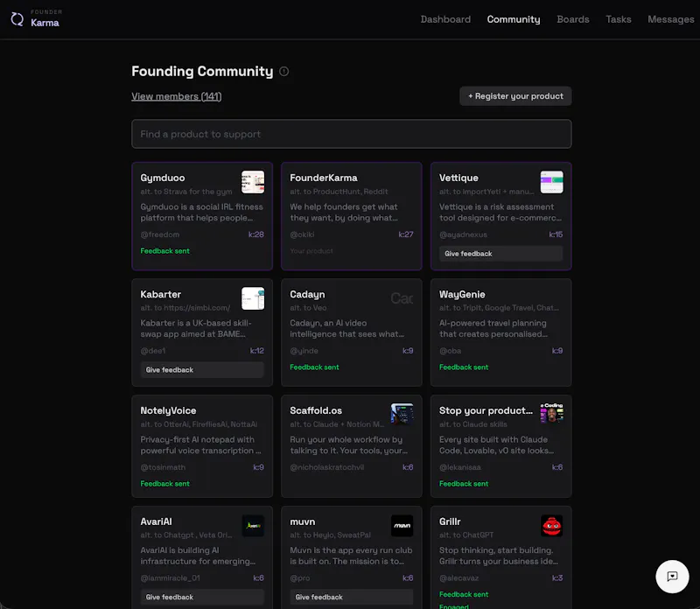Image resolution: width=700 pixels, height=609 pixels.
Task: Open the chat feedback bubble icon
Action: pyautogui.click(x=672, y=577)
